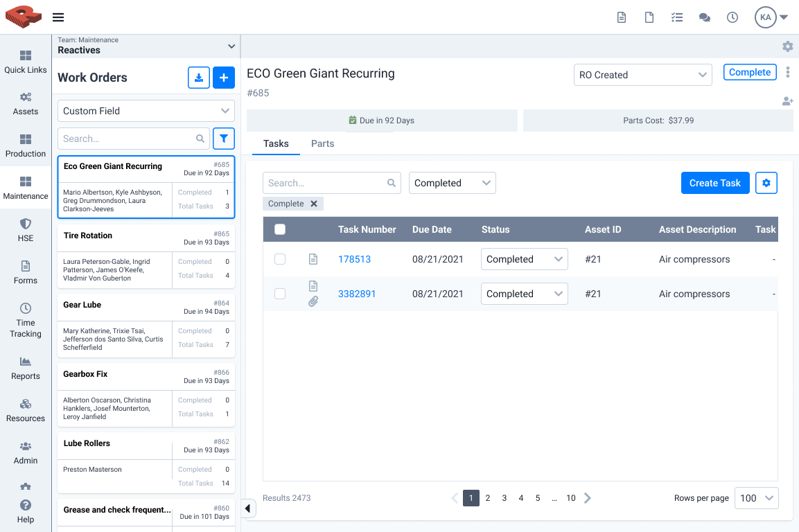Go to page 3 of results

504,498
